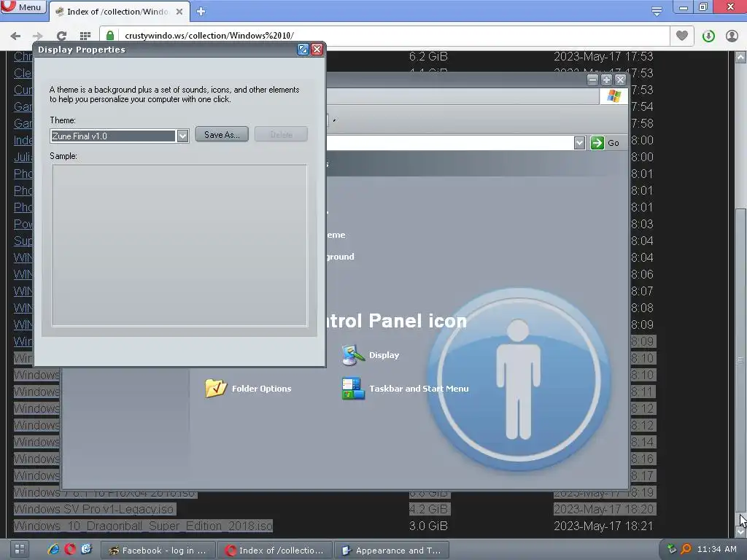Reload the current page
Image resolution: width=747 pixels, height=560 pixels.
(61, 36)
